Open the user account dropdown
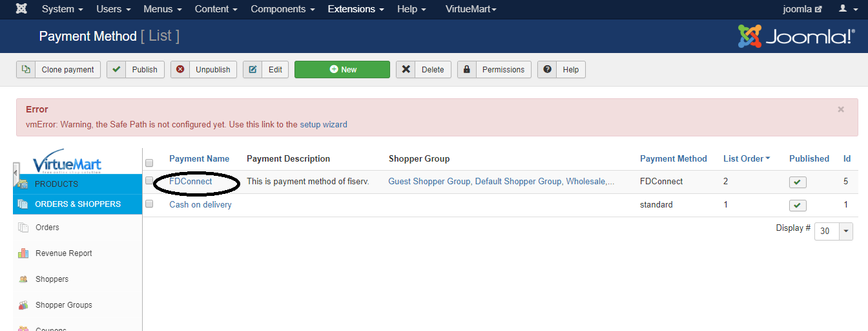Viewport: 868px width, 331px height. click(x=846, y=9)
